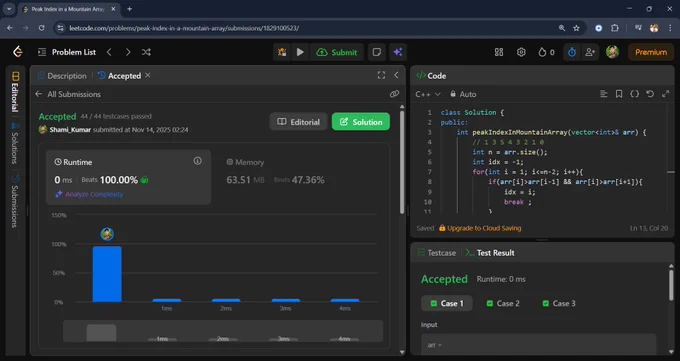Click the code format lines icon
This screenshot has height=361, width=680.
coord(603,94)
